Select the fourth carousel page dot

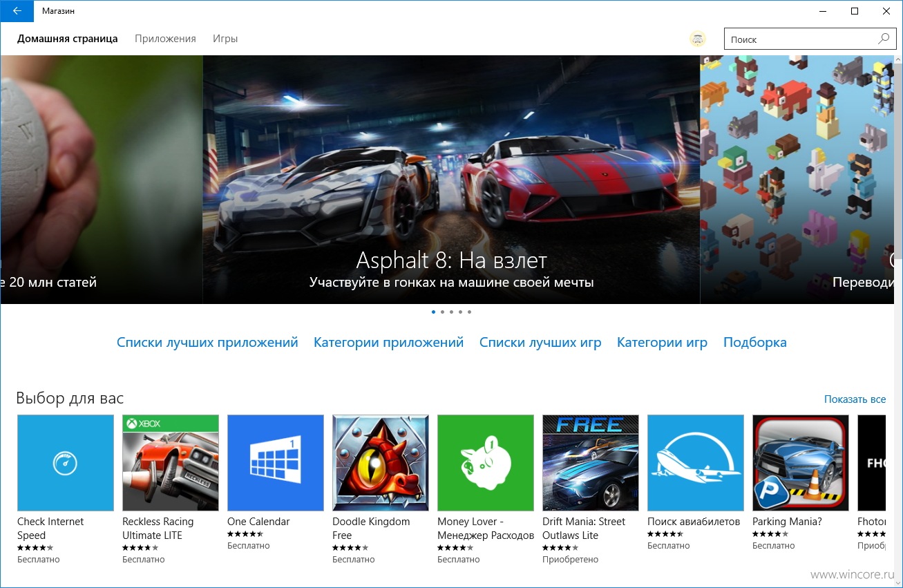(x=460, y=312)
